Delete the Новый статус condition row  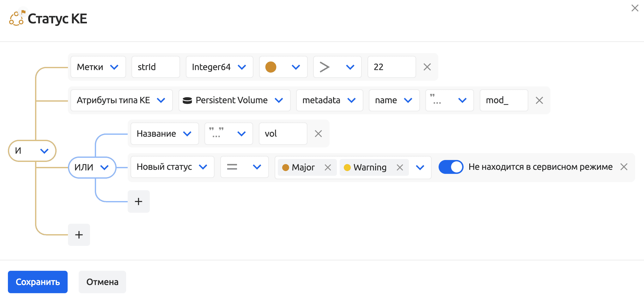click(624, 167)
